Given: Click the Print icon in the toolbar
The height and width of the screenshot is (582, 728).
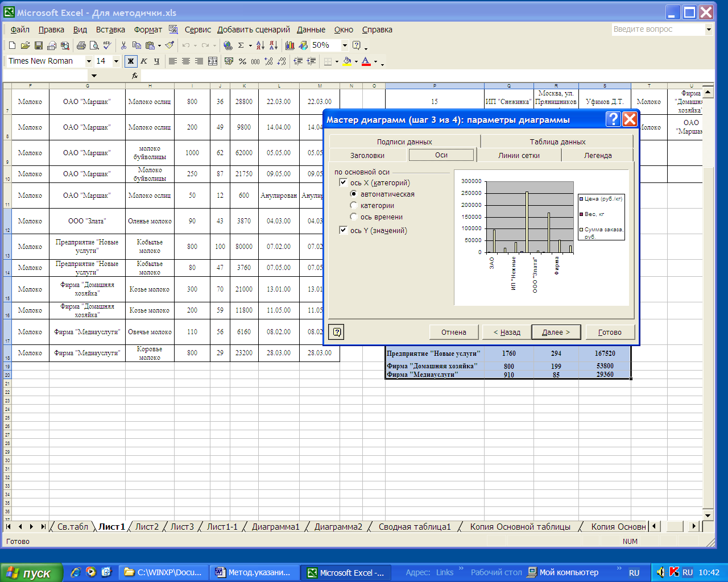Looking at the screenshot, I should click(81, 45).
